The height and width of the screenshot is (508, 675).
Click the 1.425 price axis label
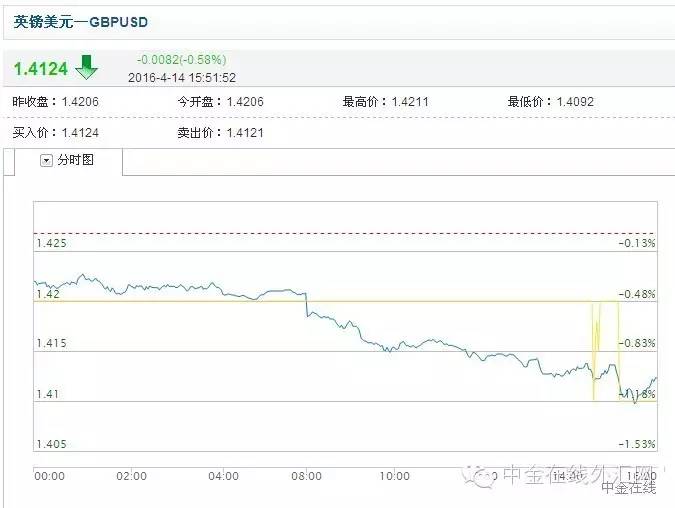(50, 243)
